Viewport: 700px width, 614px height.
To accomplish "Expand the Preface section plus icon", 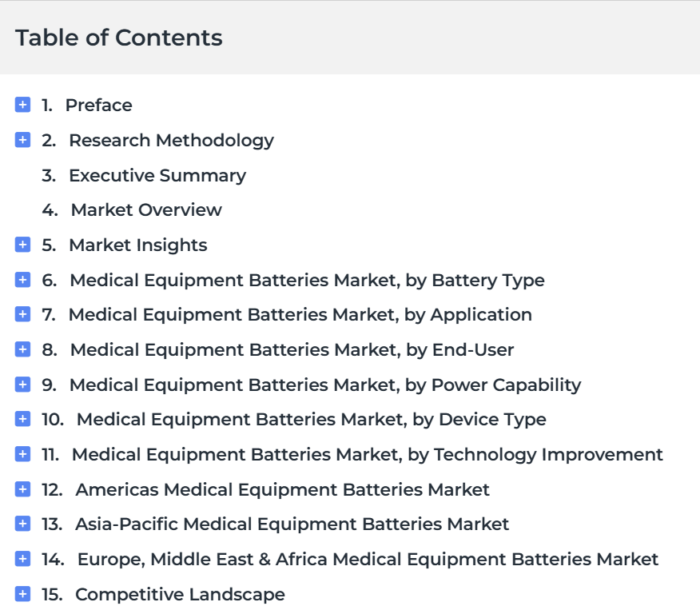I will tap(22, 105).
